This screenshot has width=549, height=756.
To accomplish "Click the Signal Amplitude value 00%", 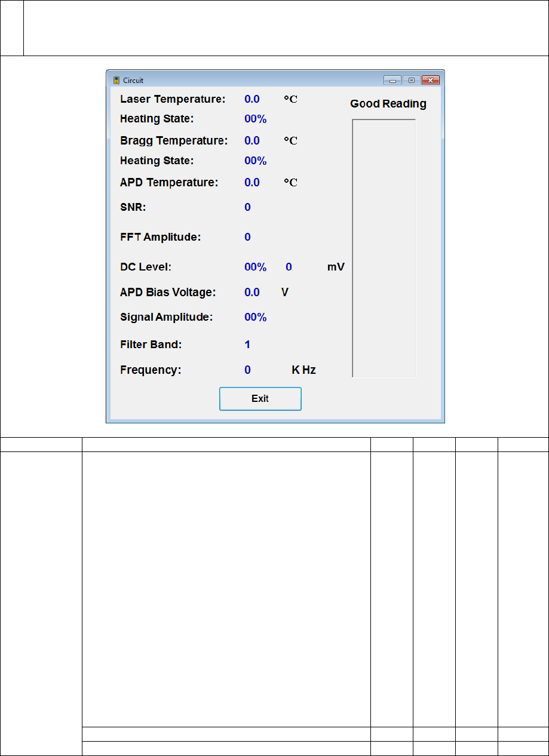I will [256, 318].
